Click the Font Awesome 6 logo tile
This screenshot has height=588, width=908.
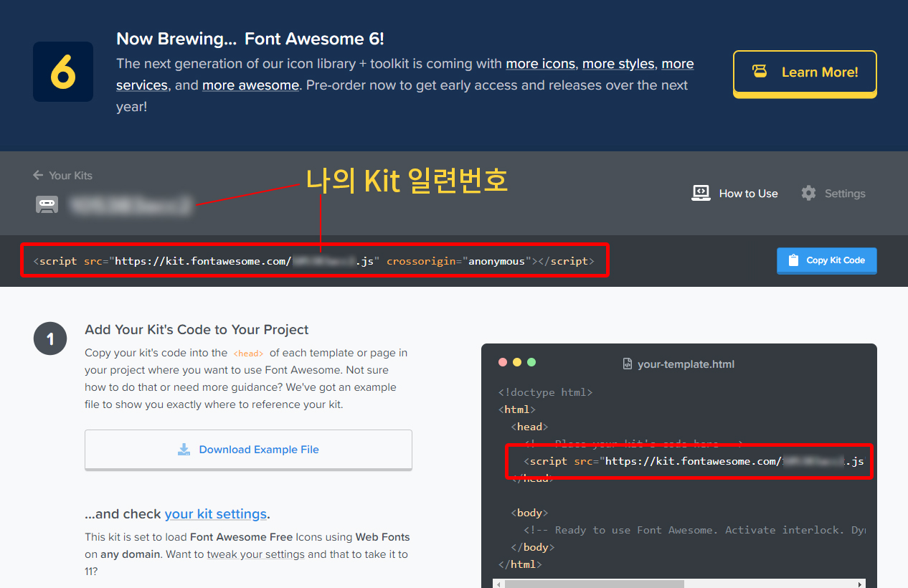point(63,72)
